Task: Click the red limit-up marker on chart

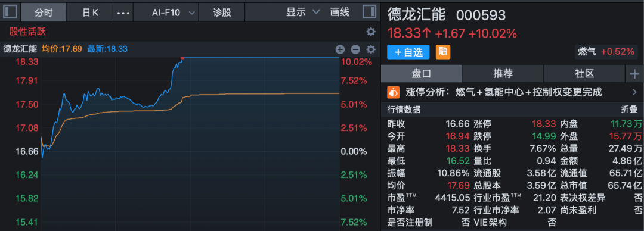Action: [x=182, y=58]
